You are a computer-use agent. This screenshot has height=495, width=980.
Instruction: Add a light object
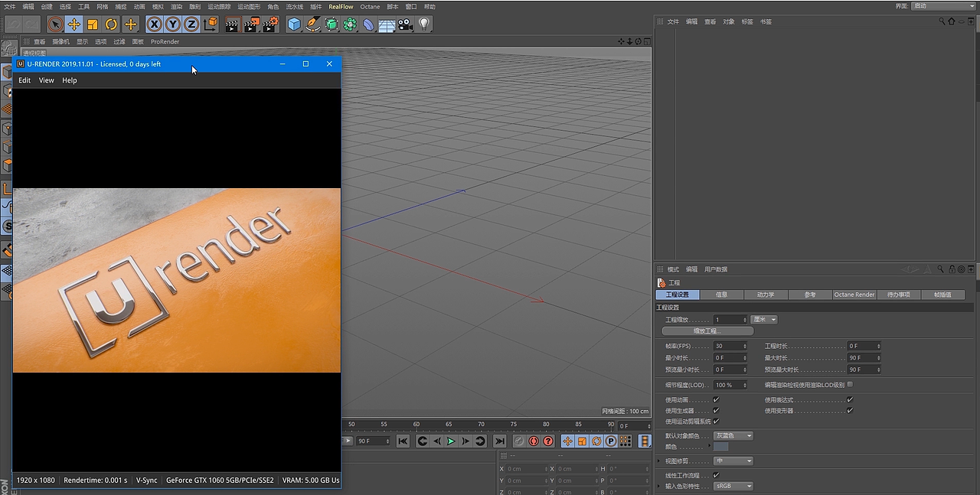[x=424, y=24]
